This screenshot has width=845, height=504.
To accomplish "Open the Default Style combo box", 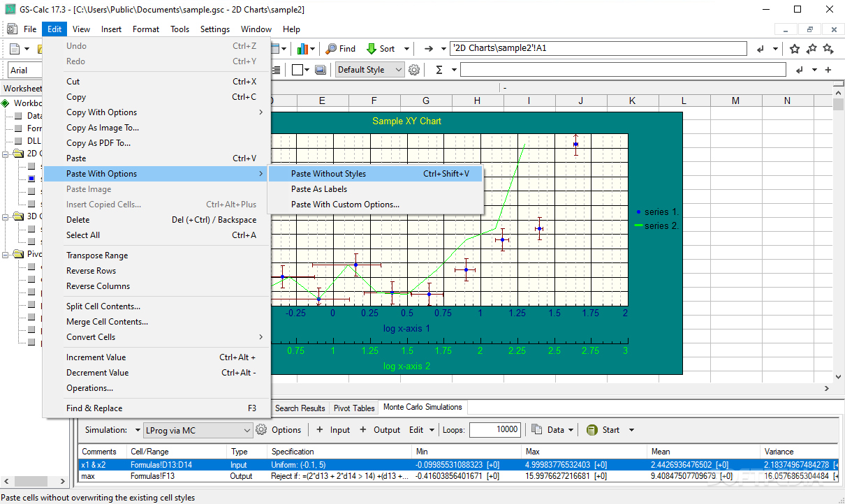I will click(370, 70).
